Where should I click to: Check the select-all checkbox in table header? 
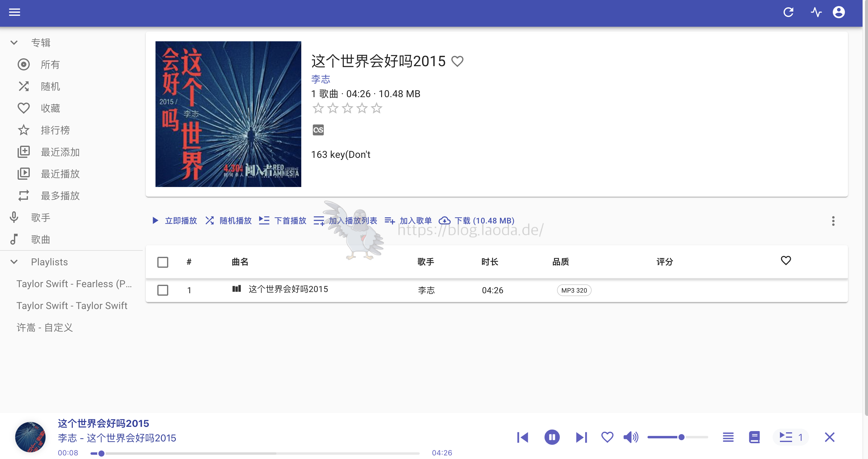click(x=163, y=262)
